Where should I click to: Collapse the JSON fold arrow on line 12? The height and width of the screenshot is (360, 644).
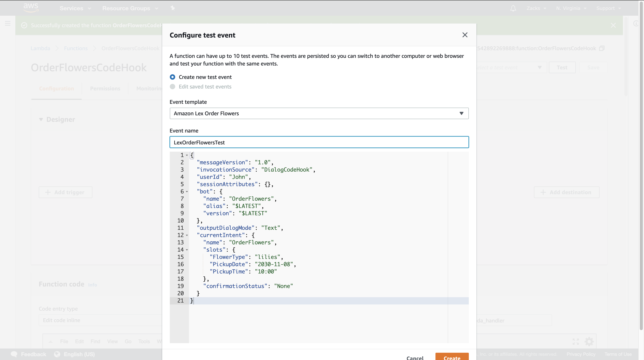187,235
